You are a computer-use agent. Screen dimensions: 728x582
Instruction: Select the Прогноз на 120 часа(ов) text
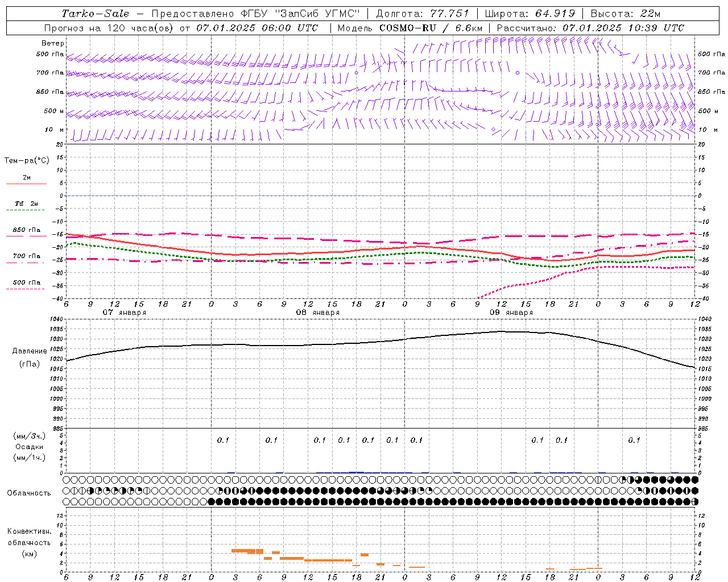pyautogui.click(x=110, y=28)
